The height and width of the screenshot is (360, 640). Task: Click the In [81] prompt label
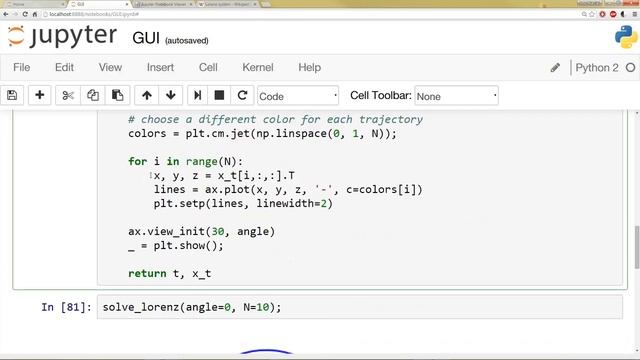66,307
